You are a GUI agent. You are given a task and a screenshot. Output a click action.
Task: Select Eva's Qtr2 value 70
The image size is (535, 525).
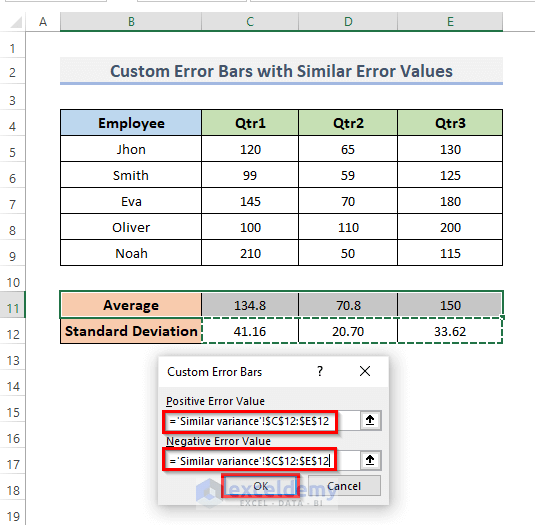click(x=348, y=201)
